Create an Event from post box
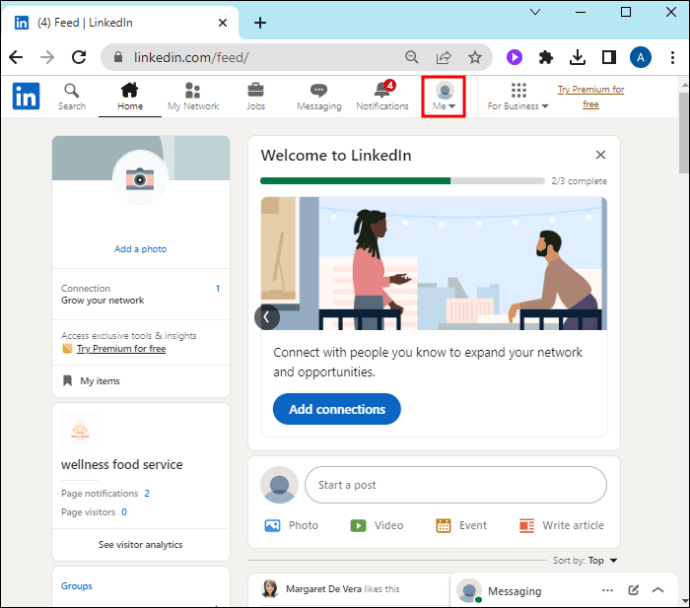 click(x=461, y=525)
